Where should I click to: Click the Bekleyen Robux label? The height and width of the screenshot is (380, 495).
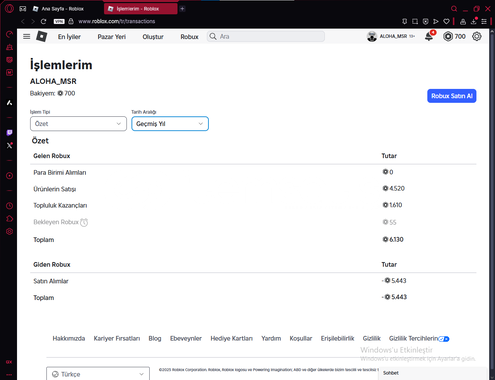pos(56,222)
